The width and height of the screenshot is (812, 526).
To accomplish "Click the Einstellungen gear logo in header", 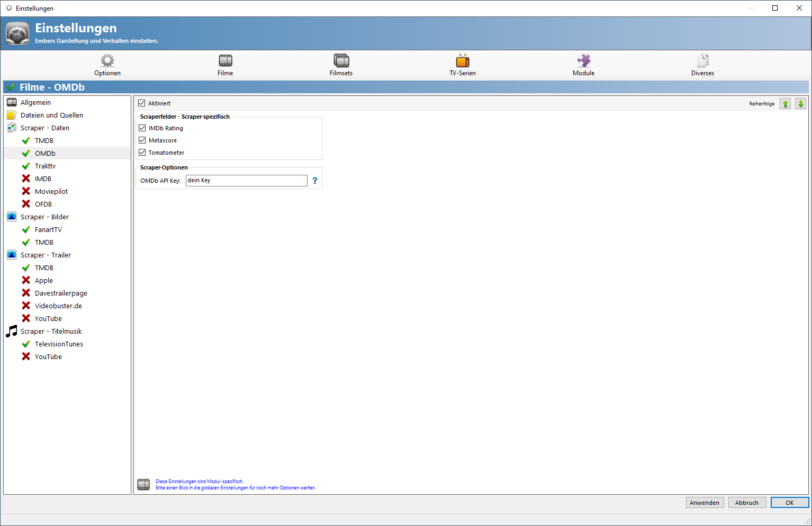I will 17,33.
